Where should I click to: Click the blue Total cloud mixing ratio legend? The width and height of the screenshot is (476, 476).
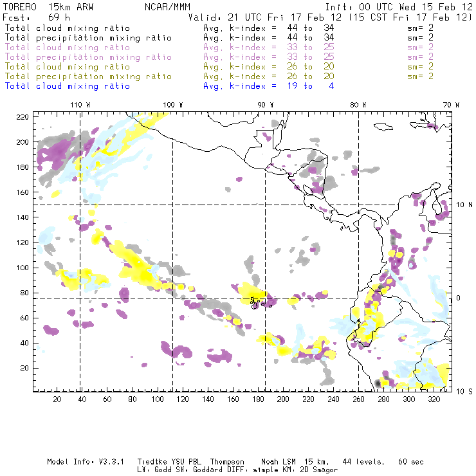(x=68, y=86)
